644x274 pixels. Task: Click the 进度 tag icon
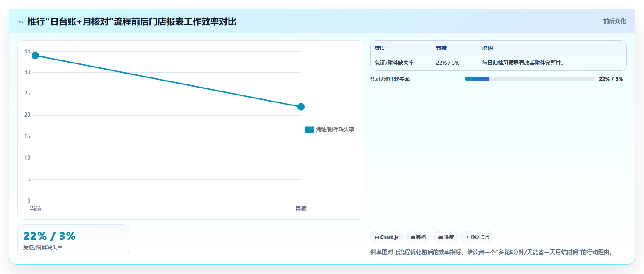tap(440, 237)
